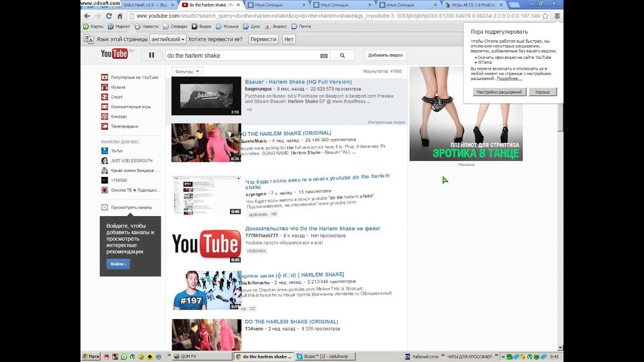Click the Добавить видео button
644x362 pixels.
coord(385,55)
